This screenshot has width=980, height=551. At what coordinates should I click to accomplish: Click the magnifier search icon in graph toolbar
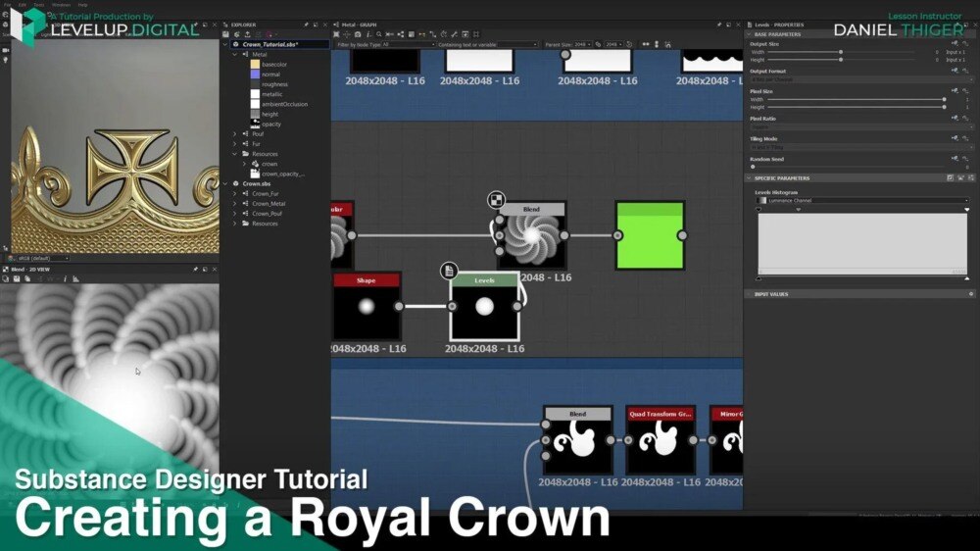378,34
